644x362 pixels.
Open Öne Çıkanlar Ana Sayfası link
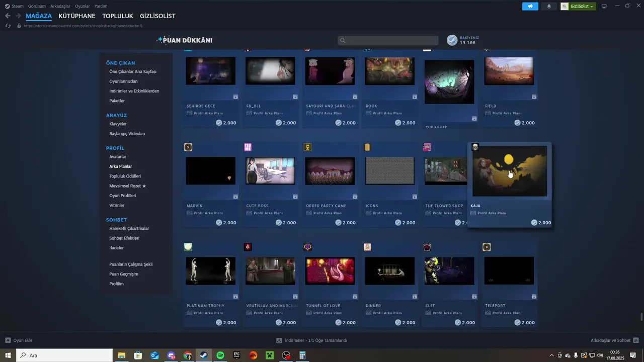tap(133, 71)
